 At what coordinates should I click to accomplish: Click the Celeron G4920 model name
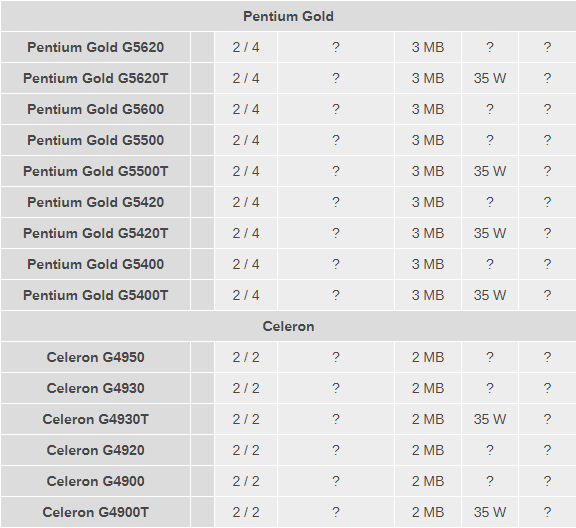coord(96,450)
